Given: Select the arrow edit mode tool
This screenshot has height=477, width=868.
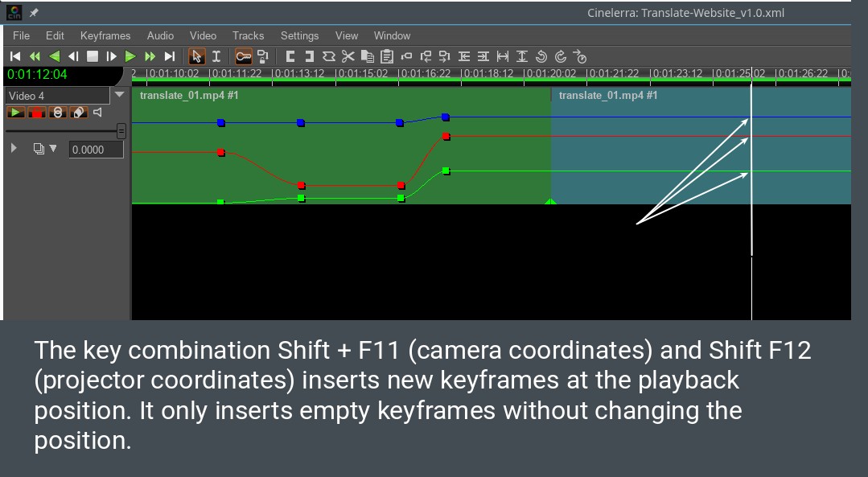Looking at the screenshot, I should [196, 56].
